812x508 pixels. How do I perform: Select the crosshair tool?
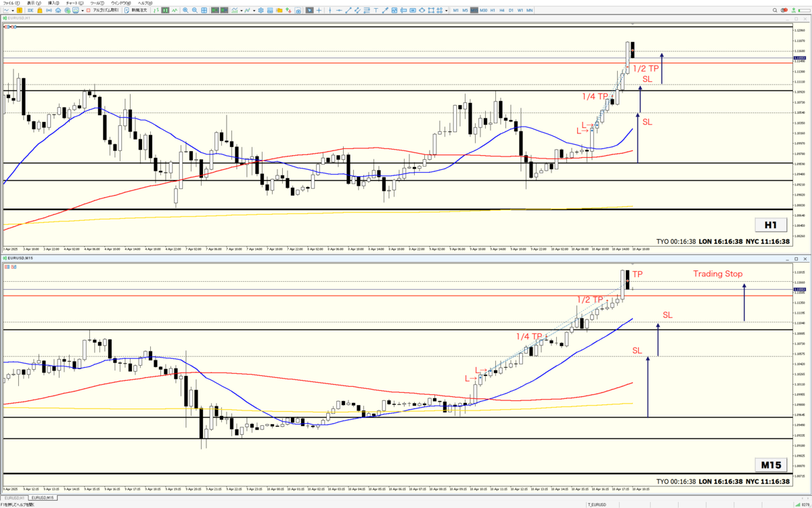[x=319, y=10]
